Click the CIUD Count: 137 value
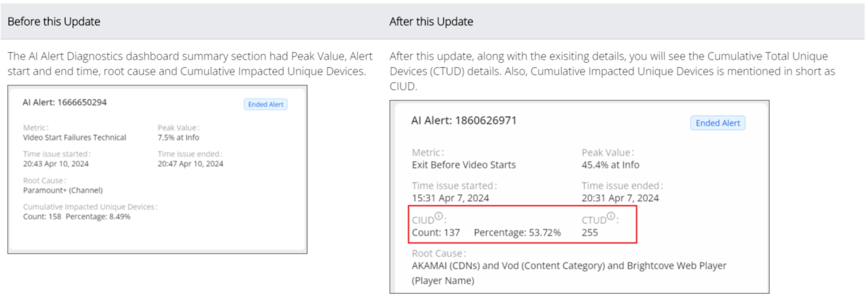Viewport: 868px width, 306px height. 436,233
